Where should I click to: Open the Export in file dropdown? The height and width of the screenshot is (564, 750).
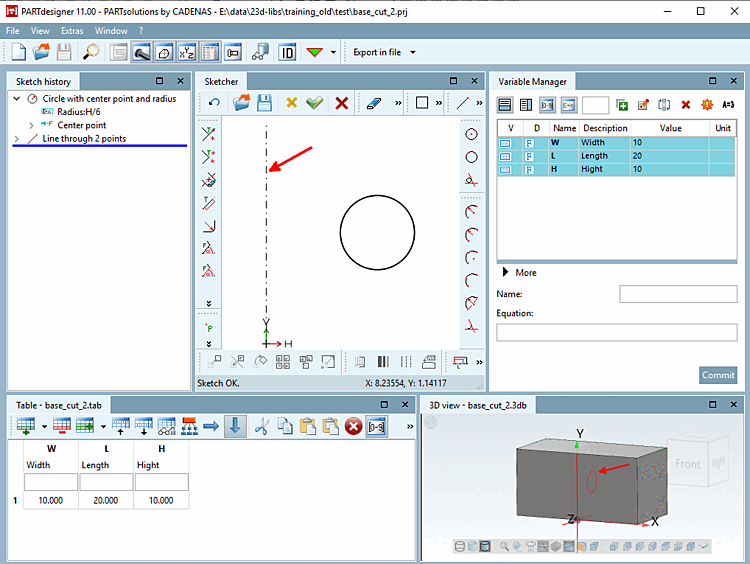coord(413,52)
